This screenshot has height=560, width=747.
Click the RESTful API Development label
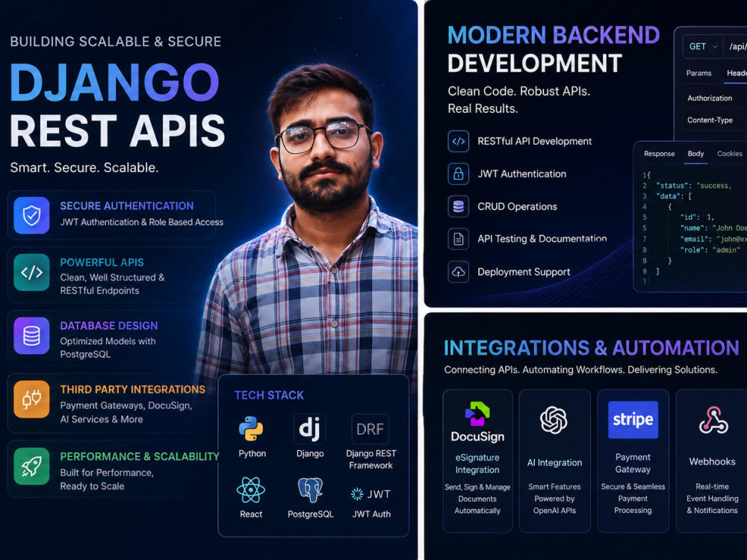click(535, 141)
